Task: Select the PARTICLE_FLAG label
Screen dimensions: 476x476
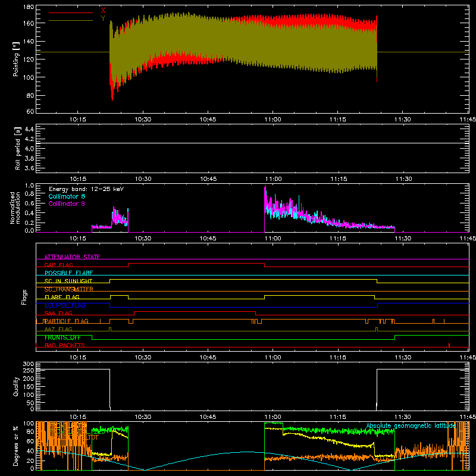Action: click(x=67, y=321)
